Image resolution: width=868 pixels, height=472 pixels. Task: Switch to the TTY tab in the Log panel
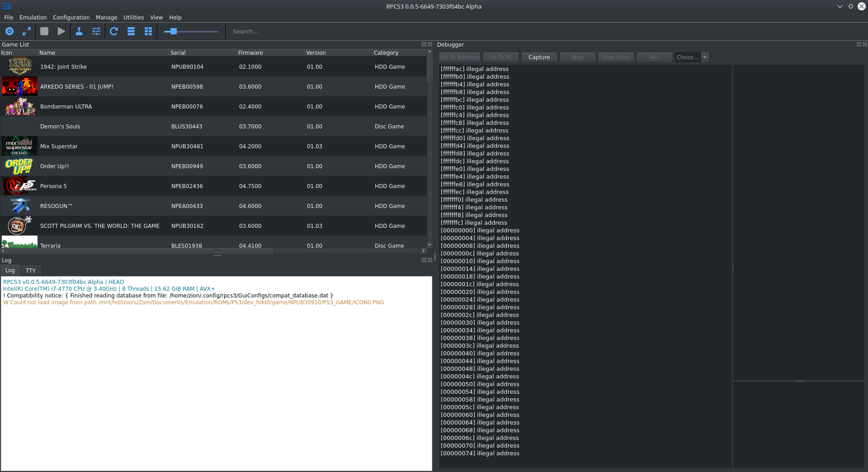[x=30, y=270]
